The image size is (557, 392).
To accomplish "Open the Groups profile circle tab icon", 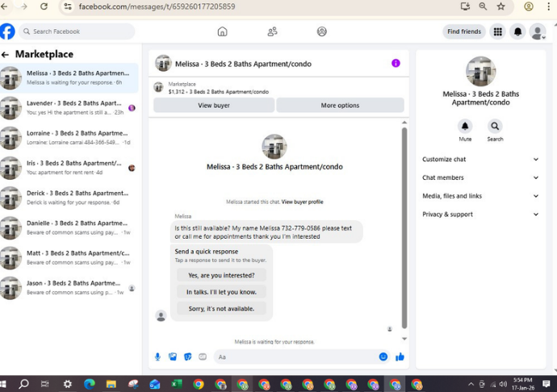I will click(x=322, y=31).
